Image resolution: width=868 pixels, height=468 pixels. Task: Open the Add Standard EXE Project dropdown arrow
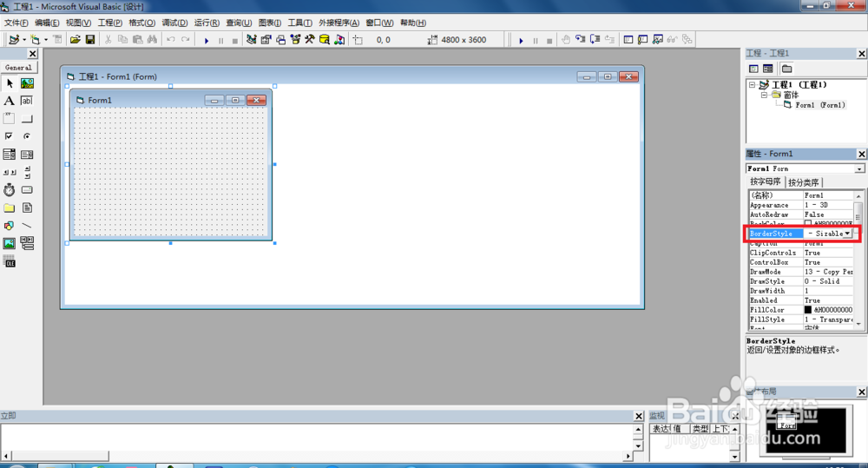point(24,39)
